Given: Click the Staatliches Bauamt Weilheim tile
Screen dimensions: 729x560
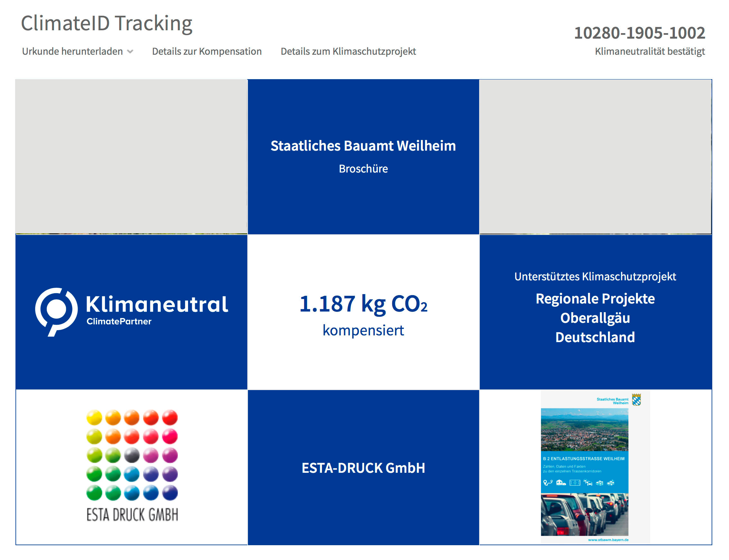Looking at the screenshot, I should point(363,157).
